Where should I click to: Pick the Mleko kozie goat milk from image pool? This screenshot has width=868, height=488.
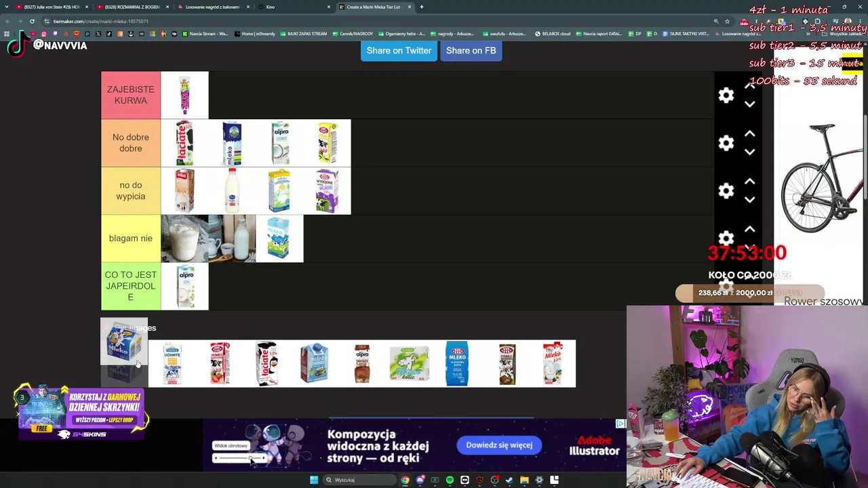tap(410, 364)
